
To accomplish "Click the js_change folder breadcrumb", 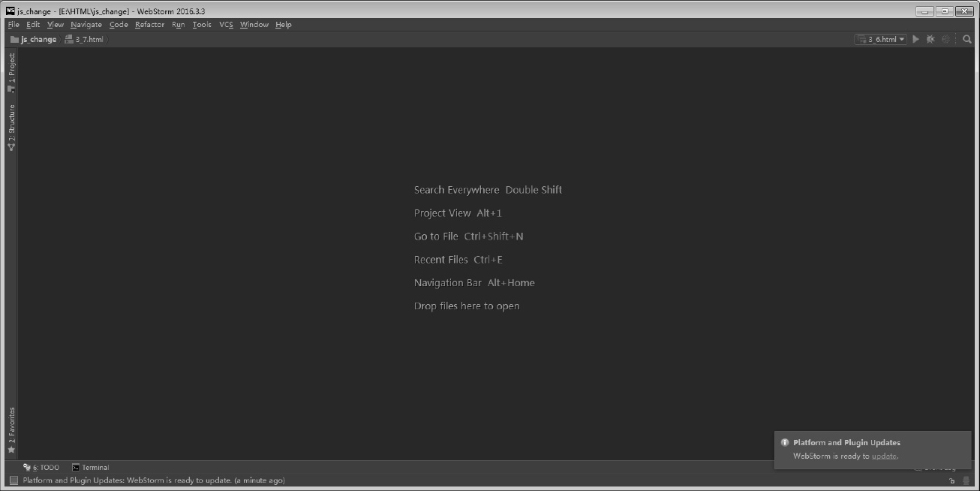I will pyautogui.click(x=34, y=39).
